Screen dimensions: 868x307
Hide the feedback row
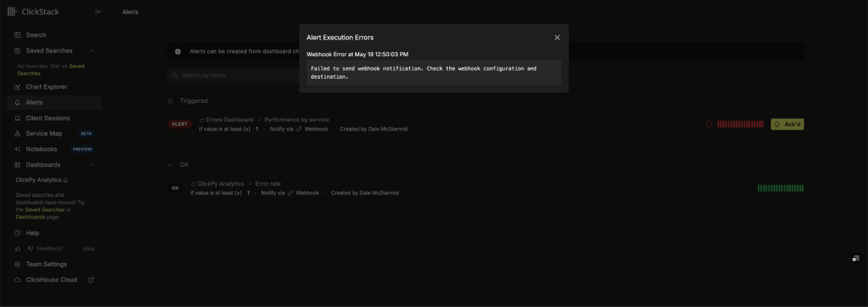click(88, 249)
